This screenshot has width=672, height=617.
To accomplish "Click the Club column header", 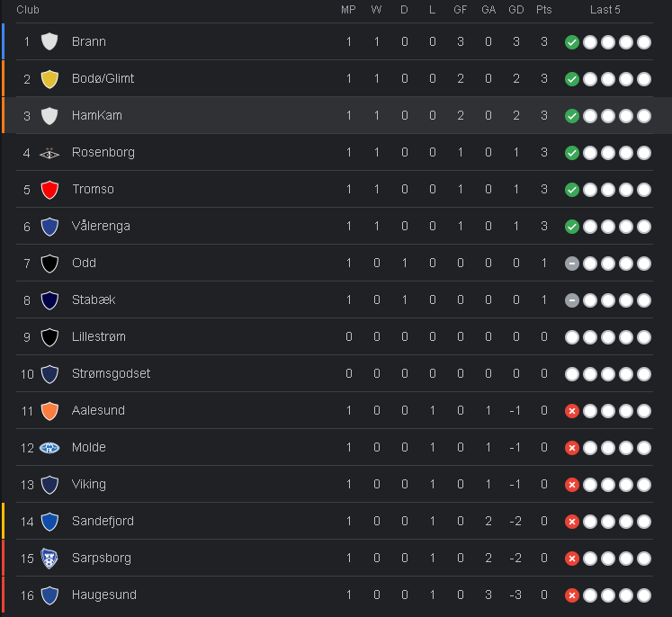I will tap(27, 10).
